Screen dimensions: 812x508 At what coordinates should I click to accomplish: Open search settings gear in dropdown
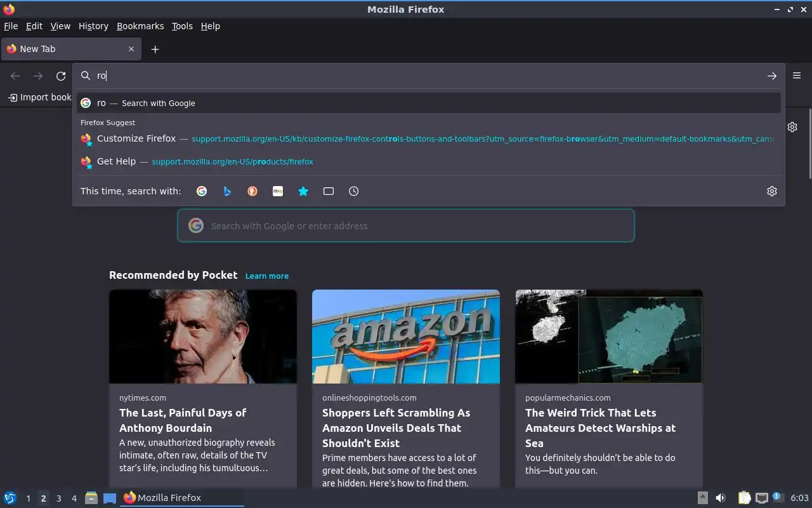[772, 191]
